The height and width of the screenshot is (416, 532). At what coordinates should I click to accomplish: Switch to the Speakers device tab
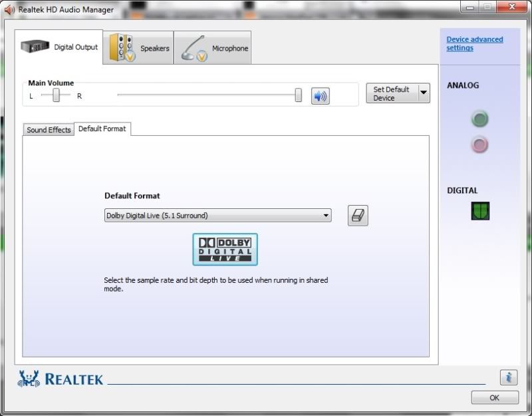[x=138, y=48]
